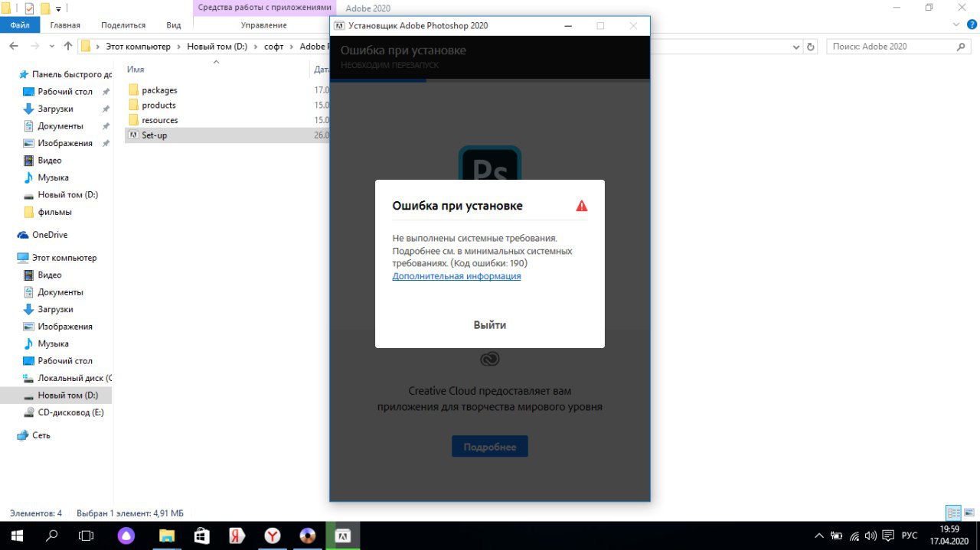Expand address bar history dropdown

tap(795, 47)
